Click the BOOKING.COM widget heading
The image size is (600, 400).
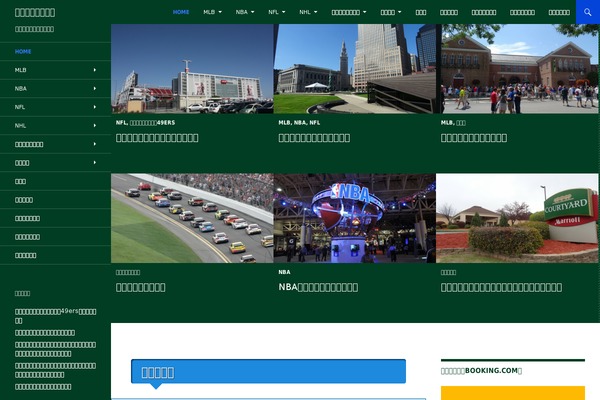[x=481, y=371]
